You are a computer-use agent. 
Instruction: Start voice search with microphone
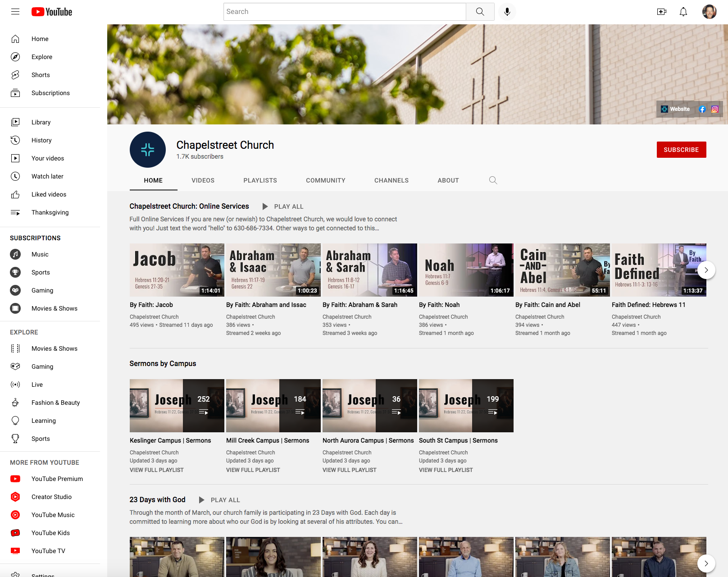[507, 12]
